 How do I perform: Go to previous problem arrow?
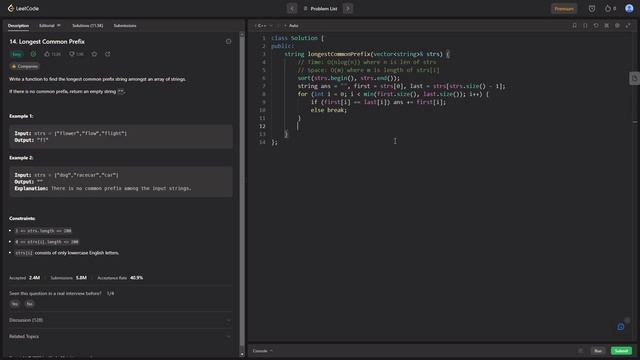[291, 8]
